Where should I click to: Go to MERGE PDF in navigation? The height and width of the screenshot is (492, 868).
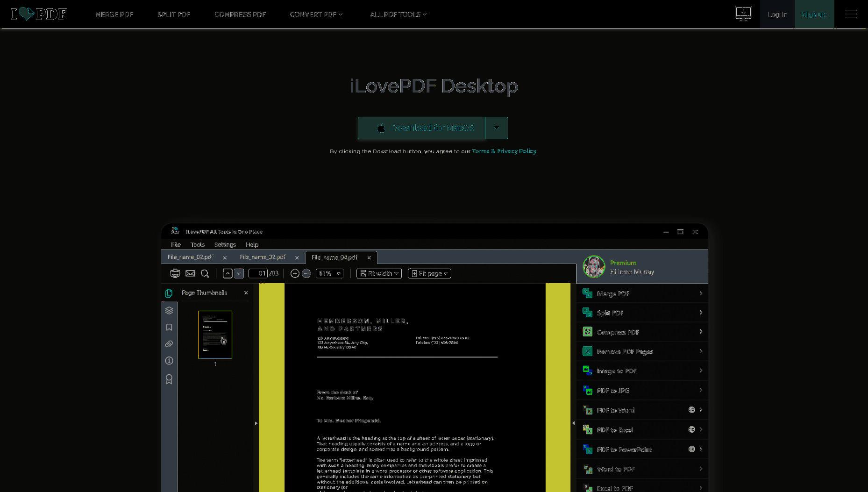[x=114, y=14]
